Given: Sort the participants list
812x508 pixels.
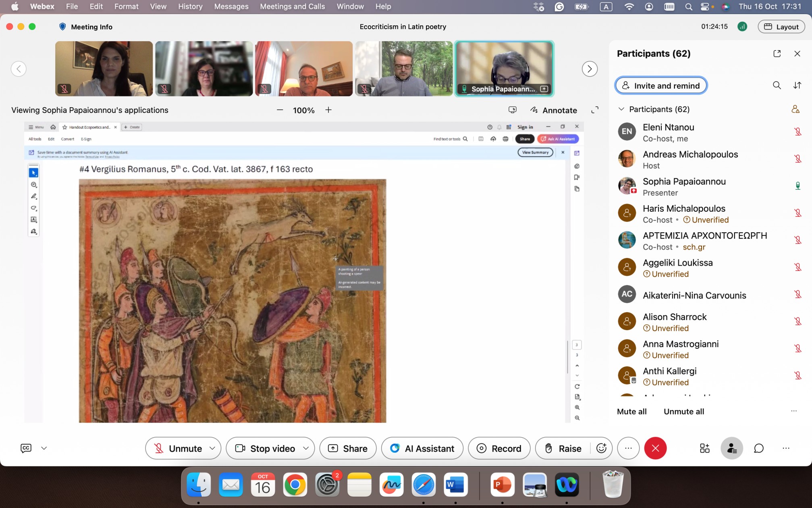Looking at the screenshot, I should point(797,85).
